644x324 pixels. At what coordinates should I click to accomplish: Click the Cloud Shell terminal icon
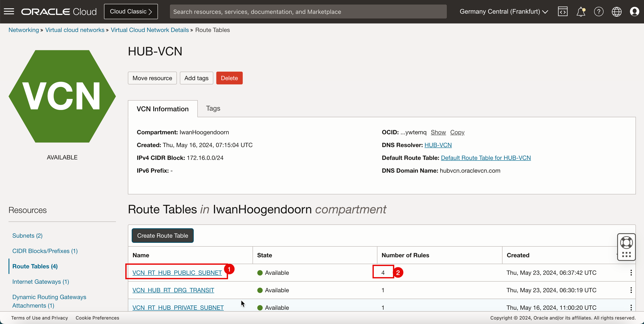563,12
